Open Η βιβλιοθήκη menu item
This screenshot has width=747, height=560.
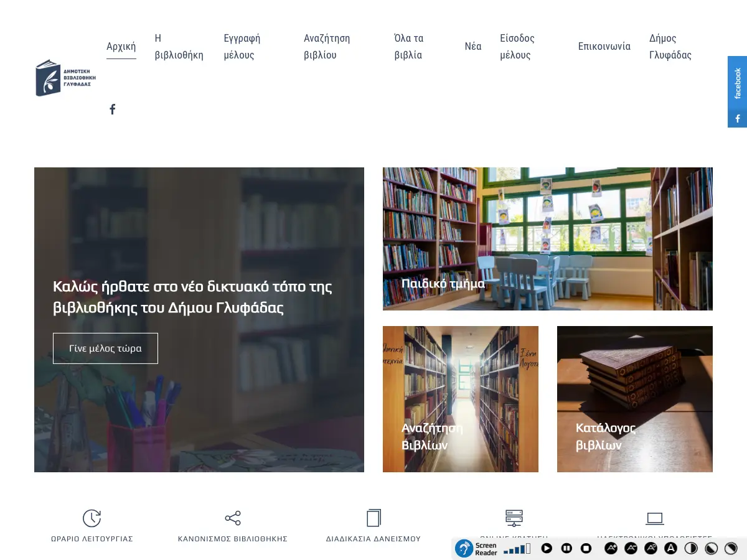(x=179, y=47)
